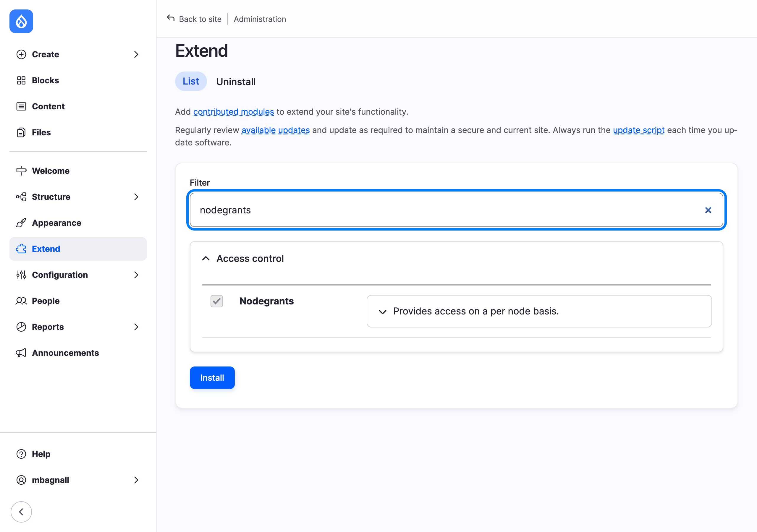Click into the Filter text field
The height and width of the screenshot is (532, 757).
point(456,210)
